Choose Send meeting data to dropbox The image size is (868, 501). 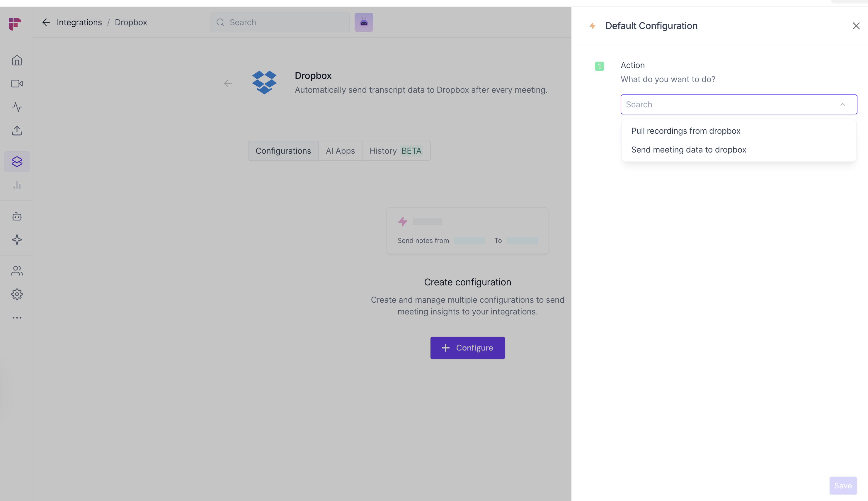(x=688, y=150)
